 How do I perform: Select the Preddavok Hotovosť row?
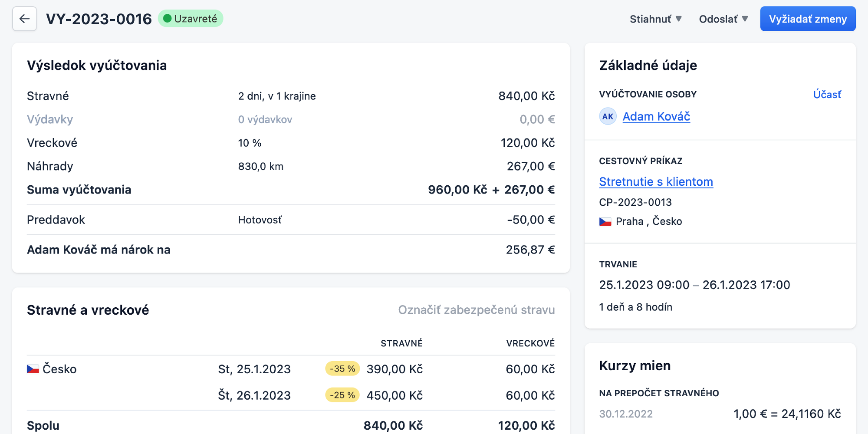point(291,220)
